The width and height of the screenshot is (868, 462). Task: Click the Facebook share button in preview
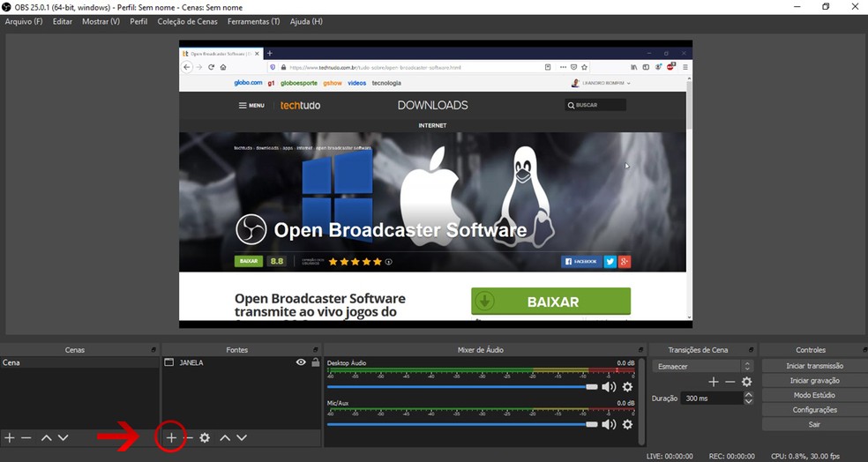pyautogui.click(x=581, y=261)
